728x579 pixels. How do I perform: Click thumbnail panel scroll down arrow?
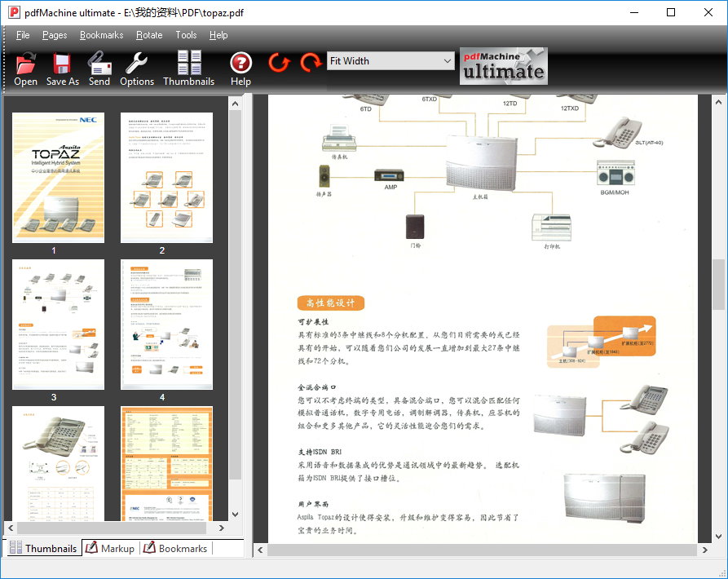point(236,514)
